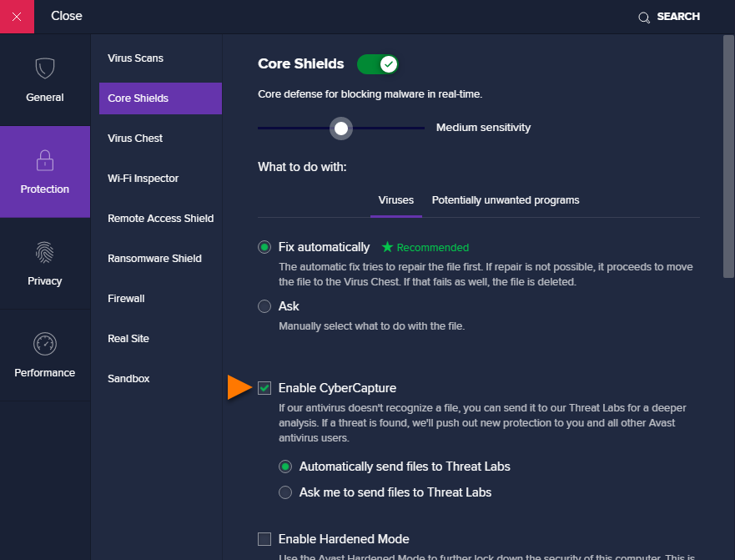Select Core Shields in the submenu

160,98
